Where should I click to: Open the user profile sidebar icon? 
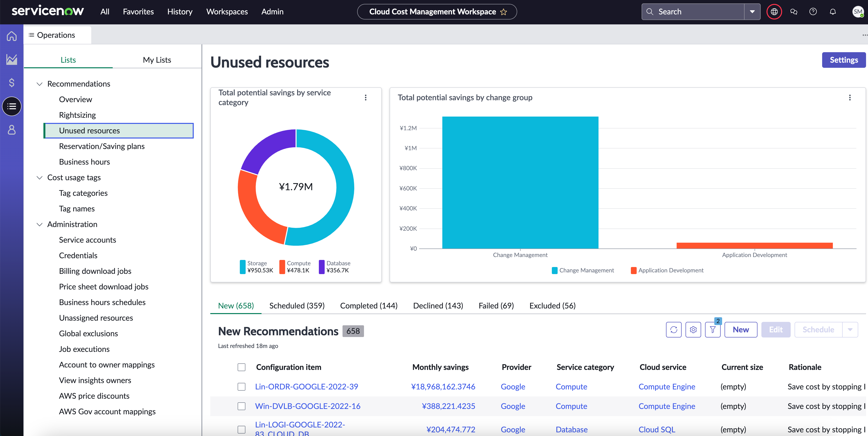12,130
